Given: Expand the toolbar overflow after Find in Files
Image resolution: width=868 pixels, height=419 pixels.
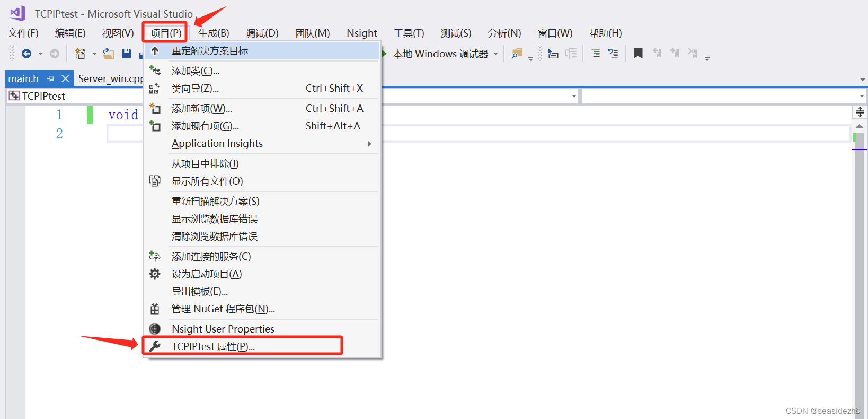Looking at the screenshot, I should (x=530, y=58).
